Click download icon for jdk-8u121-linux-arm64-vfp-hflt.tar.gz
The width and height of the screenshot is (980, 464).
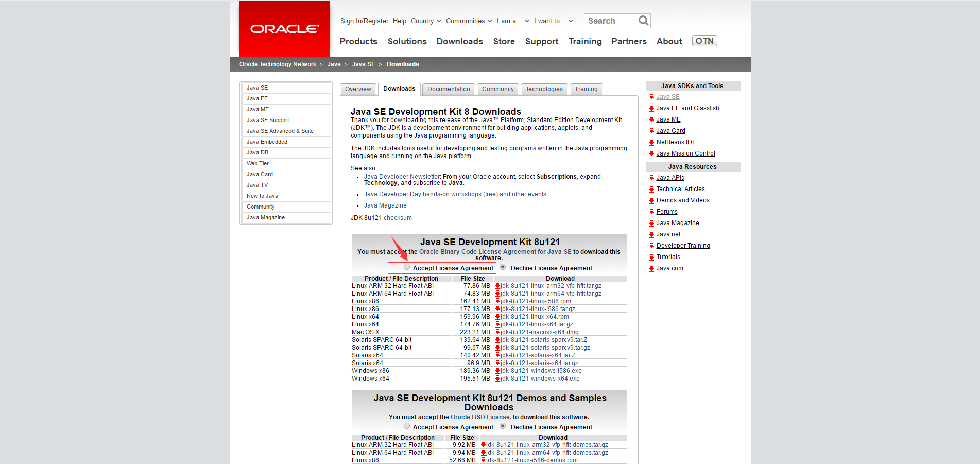click(498, 294)
